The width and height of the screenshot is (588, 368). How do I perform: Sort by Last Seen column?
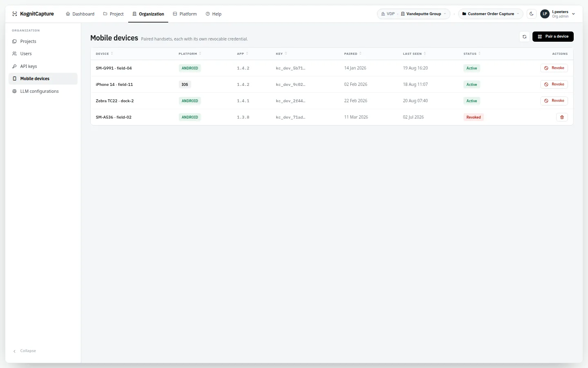coord(414,54)
